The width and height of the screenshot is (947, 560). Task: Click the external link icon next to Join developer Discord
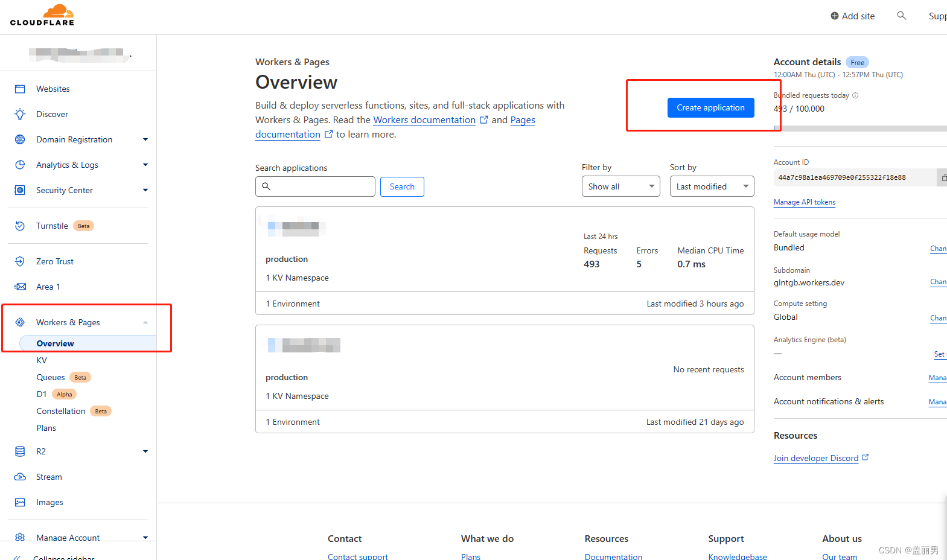tap(865, 457)
